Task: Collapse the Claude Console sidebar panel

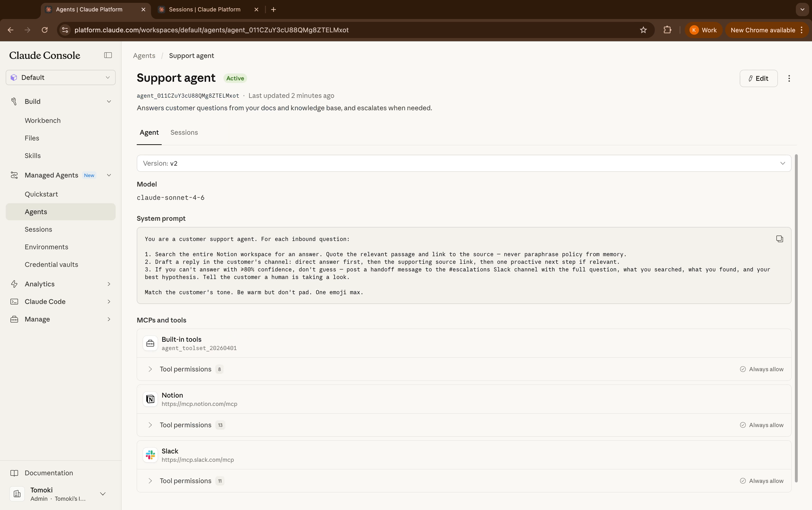Action: pos(108,55)
